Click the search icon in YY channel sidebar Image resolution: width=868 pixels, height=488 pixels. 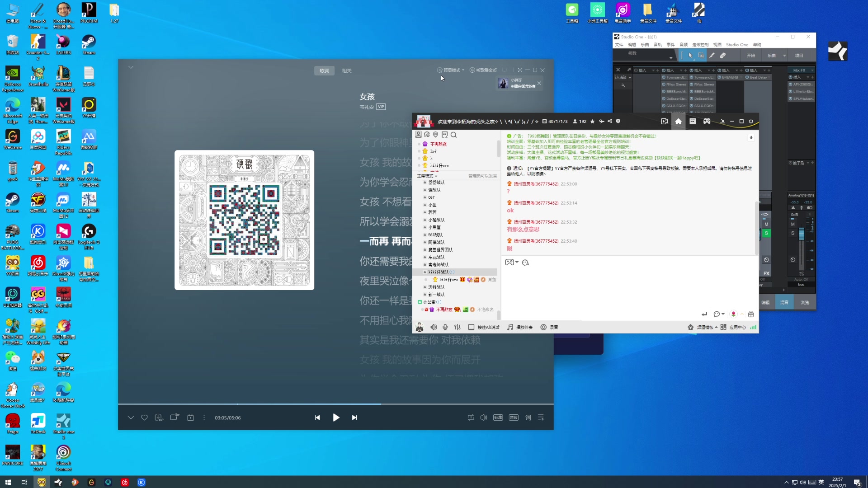pyautogui.click(x=454, y=135)
